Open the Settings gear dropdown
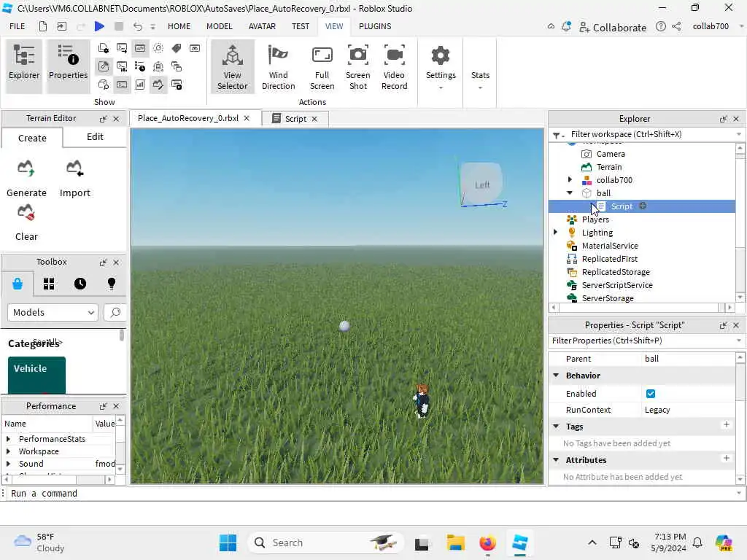Viewport: 747px width, 560px height. (x=441, y=66)
